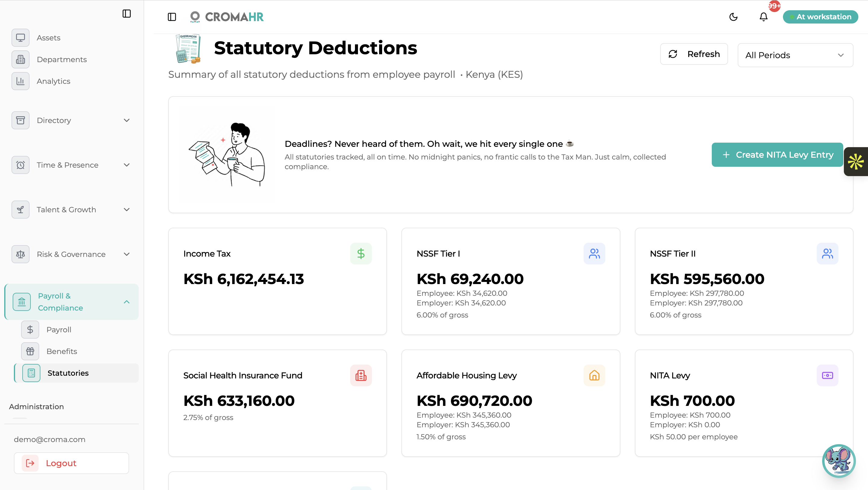The height and width of the screenshot is (490, 868).
Task: Click the Payroll dollar sign icon
Action: [30, 330]
